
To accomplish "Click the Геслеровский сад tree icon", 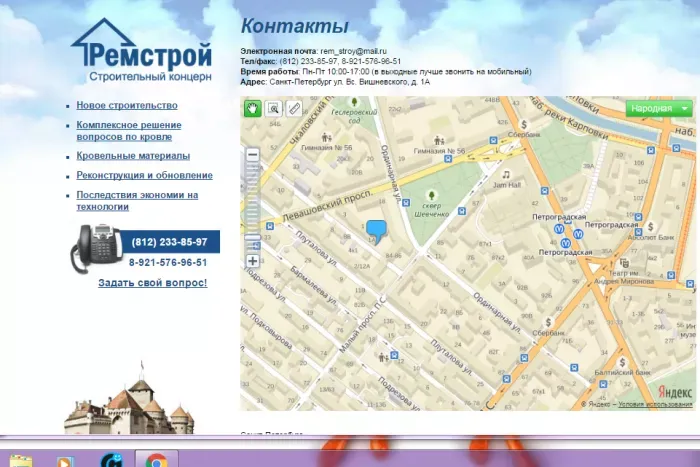I will click(354, 102).
